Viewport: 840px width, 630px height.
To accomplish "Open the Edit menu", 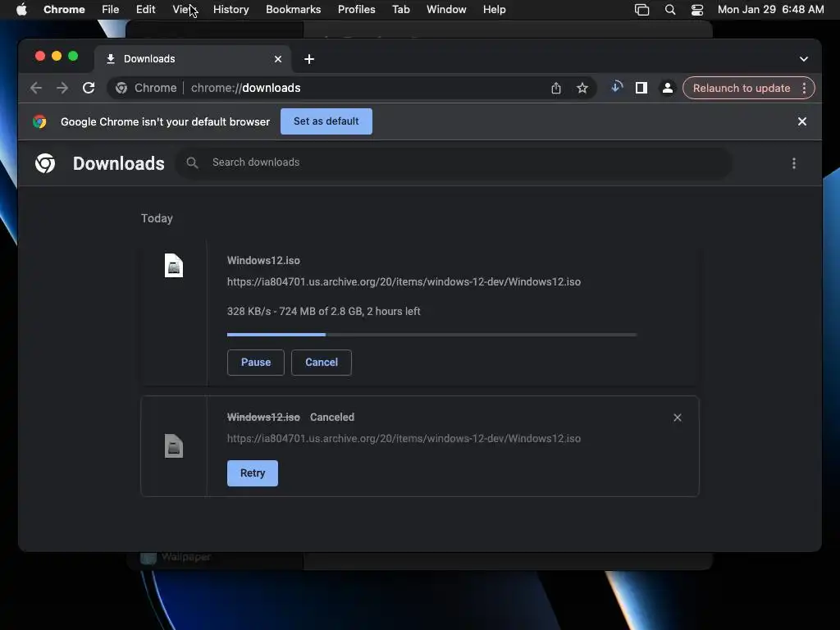I will (x=145, y=9).
